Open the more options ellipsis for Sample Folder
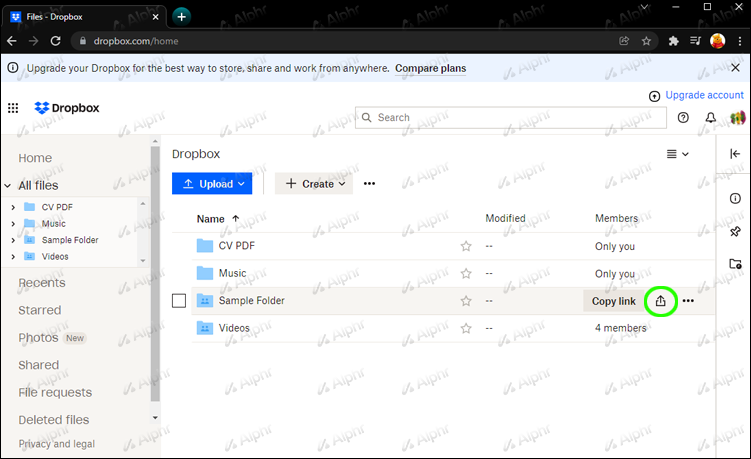Viewport: 751px width, 459px height. click(688, 301)
